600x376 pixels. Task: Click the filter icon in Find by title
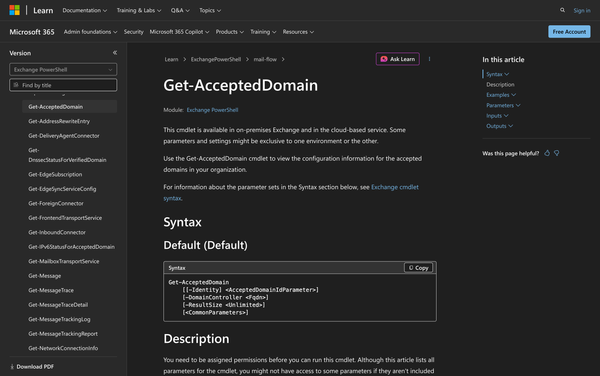[x=16, y=85]
